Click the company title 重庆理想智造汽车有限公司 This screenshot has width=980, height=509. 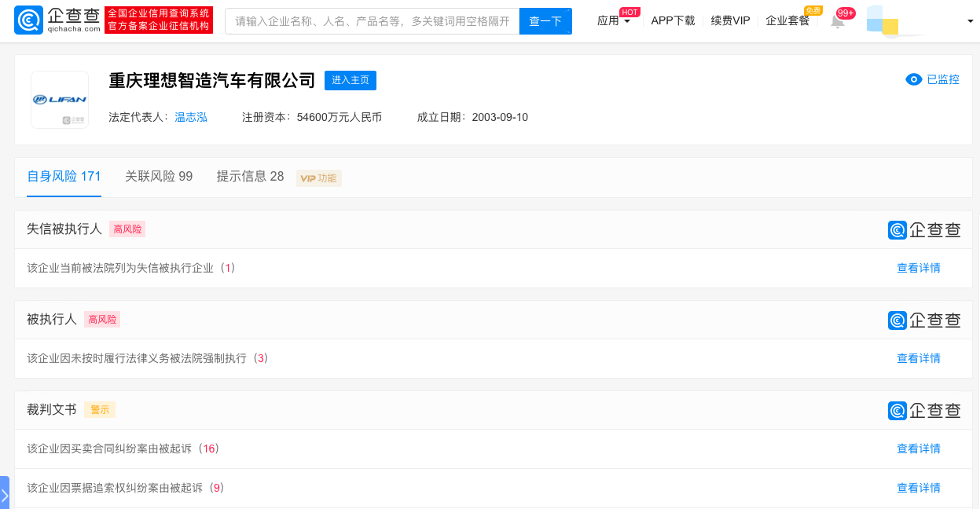(x=211, y=80)
